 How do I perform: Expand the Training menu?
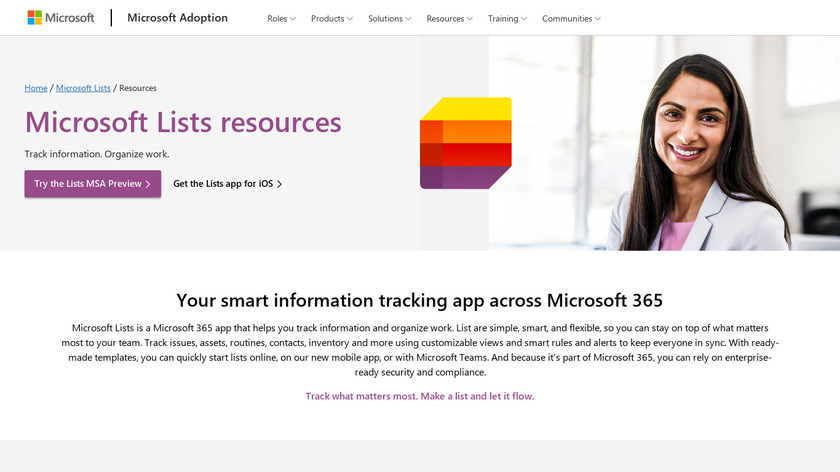pos(507,19)
